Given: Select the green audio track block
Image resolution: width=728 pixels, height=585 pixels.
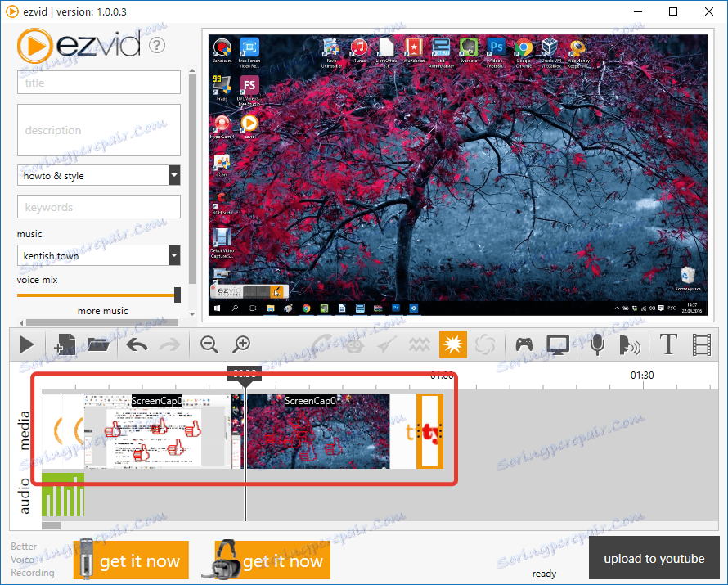Looking at the screenshot, I should pos(63,495).
